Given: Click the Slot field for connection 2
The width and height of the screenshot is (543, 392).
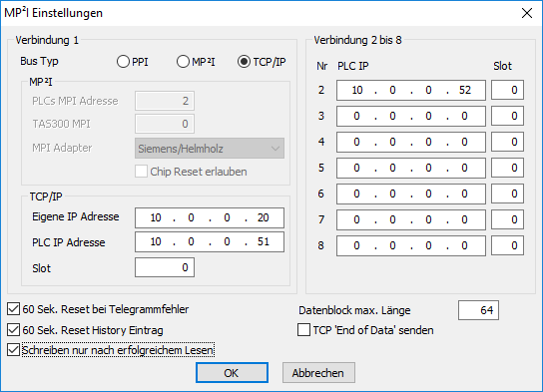Looking at the screenshot, I should tap(507, 90).
